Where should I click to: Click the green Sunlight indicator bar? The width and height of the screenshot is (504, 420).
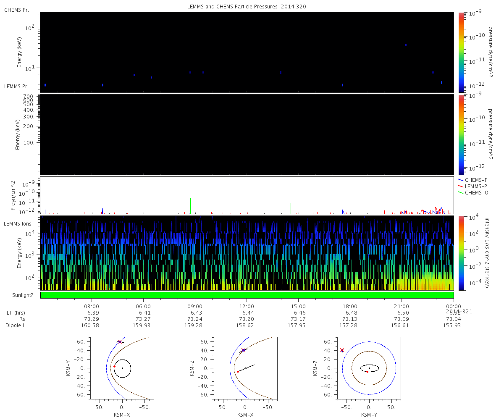tap(247, 295)
